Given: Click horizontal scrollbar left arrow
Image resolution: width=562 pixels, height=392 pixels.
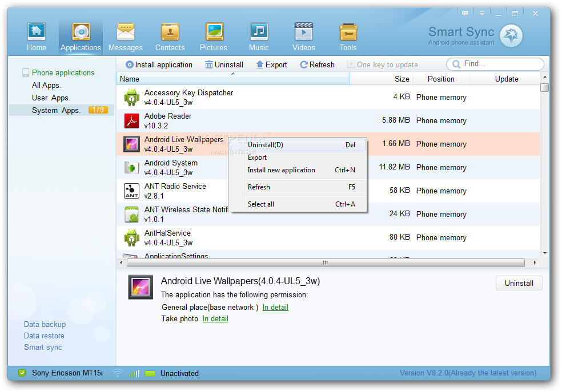Looking at the screenshot, I should [x=121, y=263].
